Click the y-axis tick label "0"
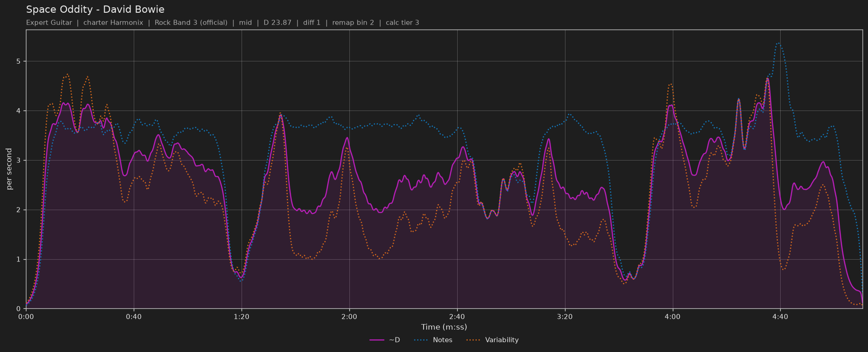The image size is (868, 352). [x=20, y=309]
